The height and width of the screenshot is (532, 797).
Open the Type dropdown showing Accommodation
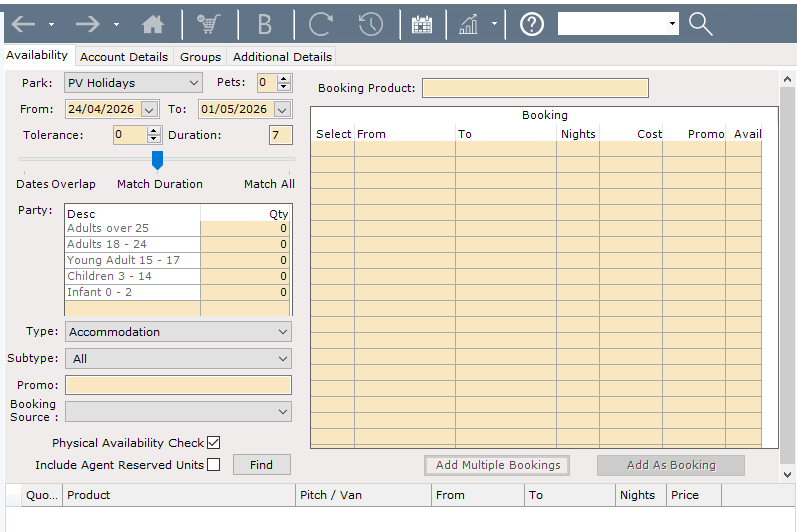[x=178, y=332]
